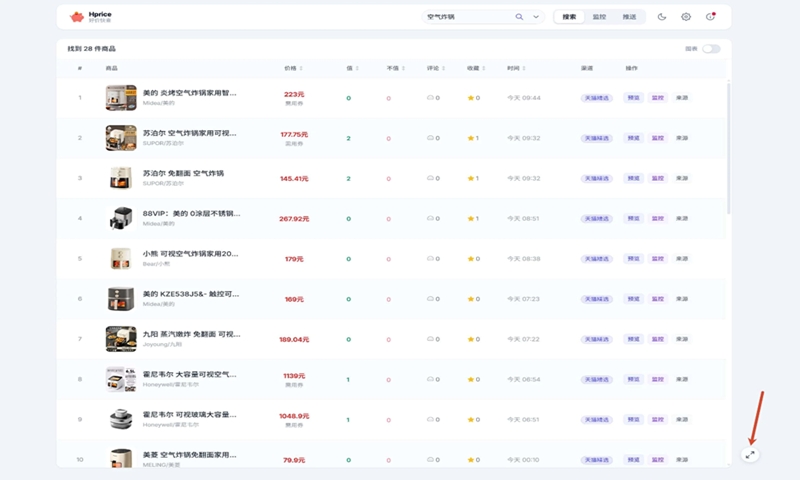Click 监控 button for 苏泊尔 免翻面 row

coord(658,179)
